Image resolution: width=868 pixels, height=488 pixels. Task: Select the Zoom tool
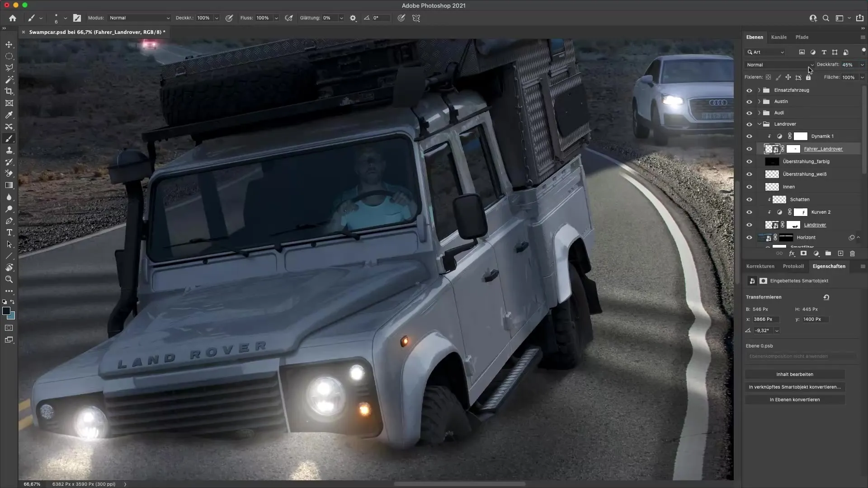tap(9, 280)
